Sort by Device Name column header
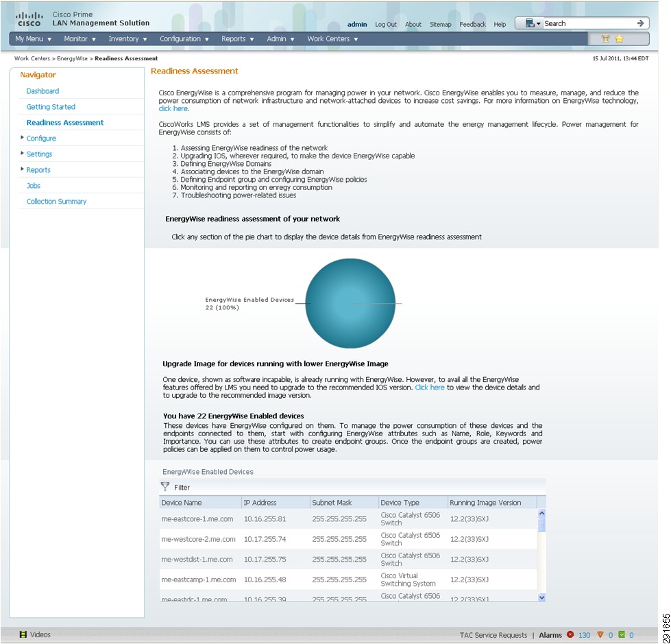The image size is (671, 644). pyautogui.click(x=200, y=502)
